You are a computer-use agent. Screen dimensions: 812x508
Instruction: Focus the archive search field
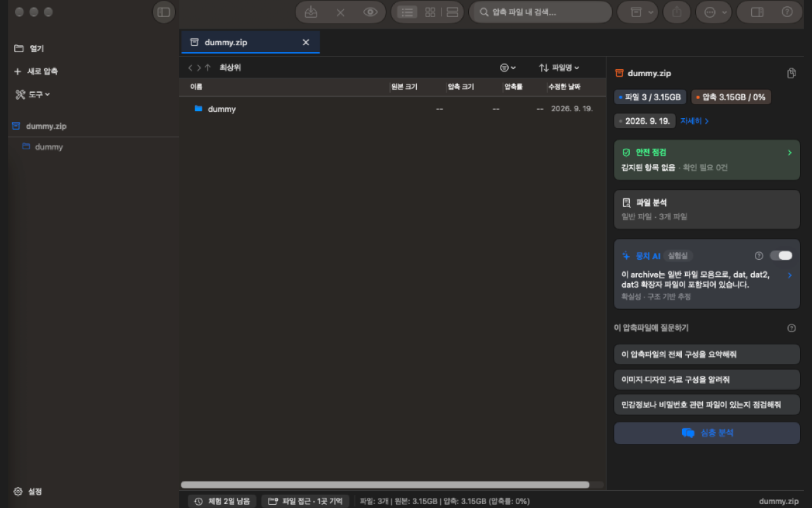pos(540,12)
